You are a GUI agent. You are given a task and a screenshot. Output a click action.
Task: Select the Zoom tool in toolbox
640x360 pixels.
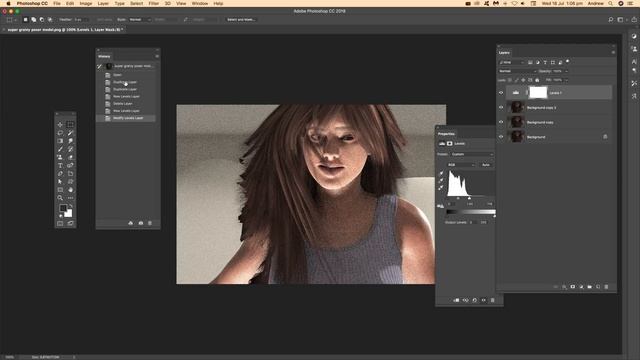tap(60, 198)
